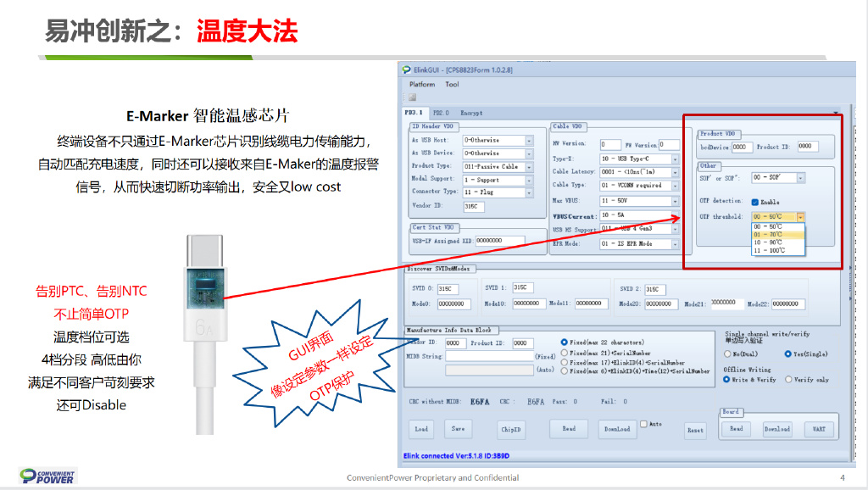
Task: Click the Load button
Action: tap(420, 430)
